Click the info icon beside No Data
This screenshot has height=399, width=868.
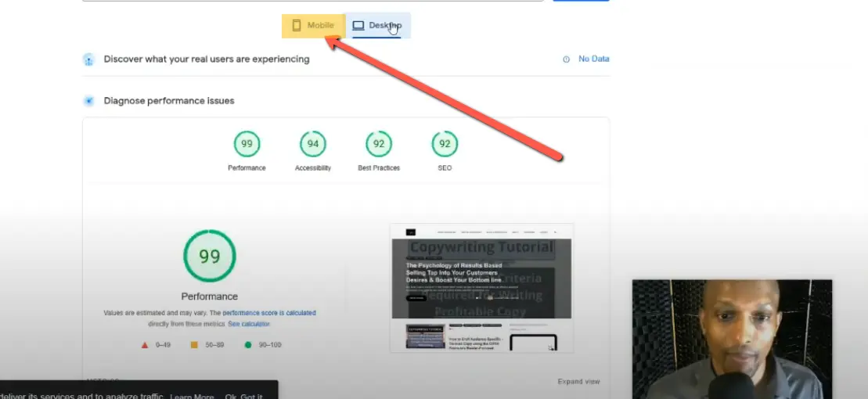pos(567,59)
